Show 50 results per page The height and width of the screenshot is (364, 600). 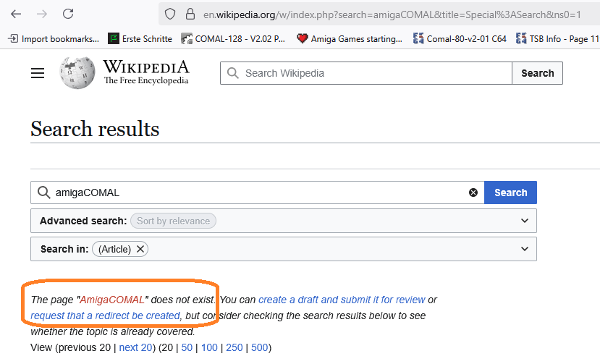(187, 347)
